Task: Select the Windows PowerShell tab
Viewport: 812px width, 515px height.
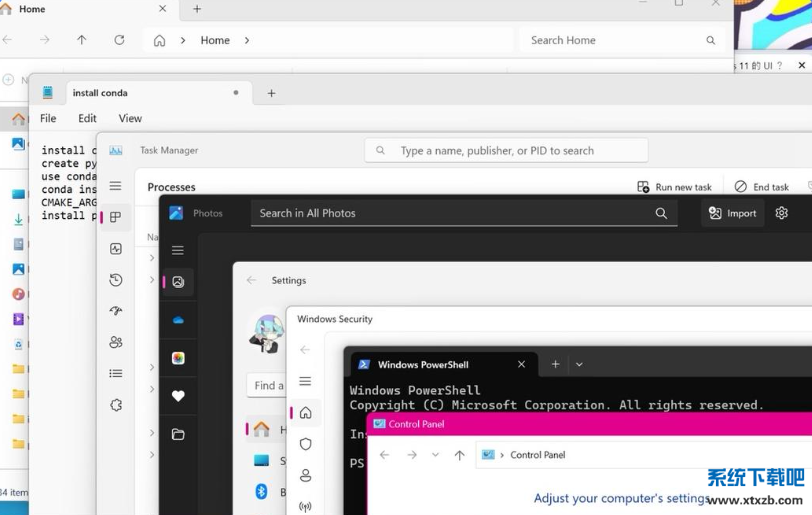Action: click(430, 365)
